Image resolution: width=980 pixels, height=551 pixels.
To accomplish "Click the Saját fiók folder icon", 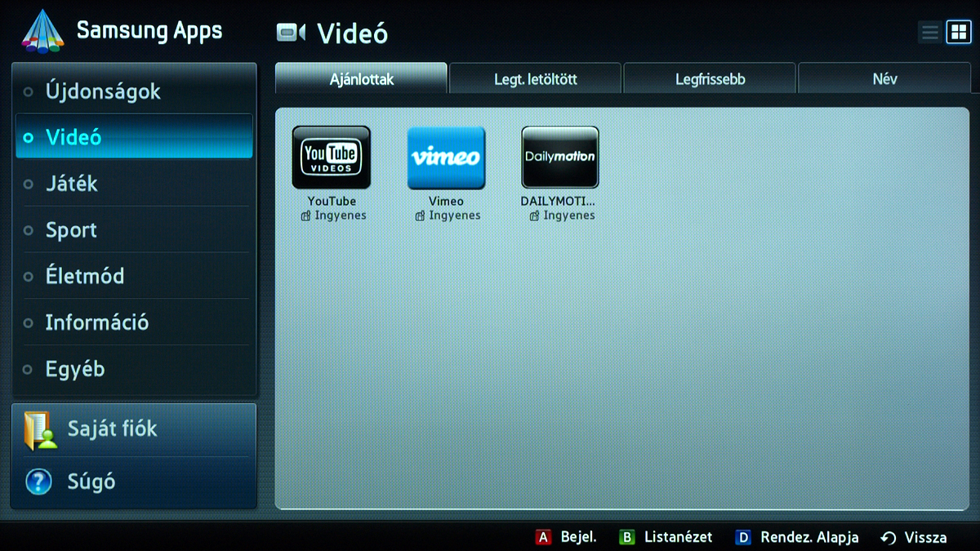I will pyautogui.click(x=40, y=430).
